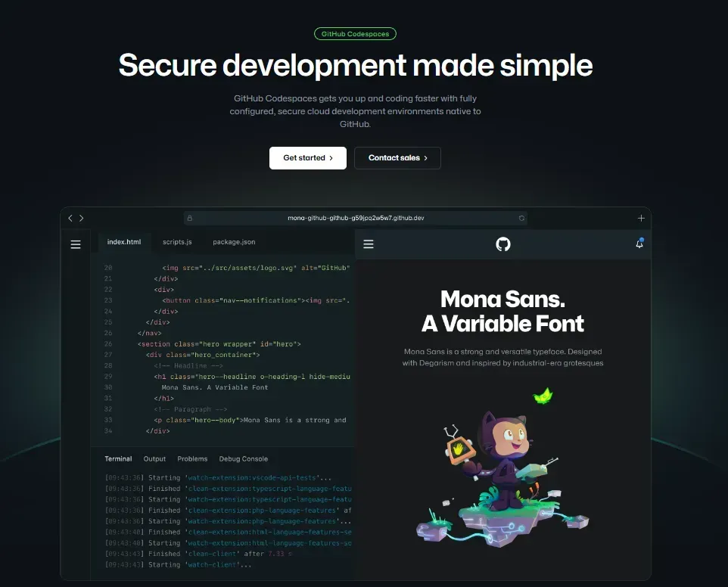This screenshot has height=587, width=728.
Task: Click the GitHub Codespaces badge
Action: tap(355, 33)
